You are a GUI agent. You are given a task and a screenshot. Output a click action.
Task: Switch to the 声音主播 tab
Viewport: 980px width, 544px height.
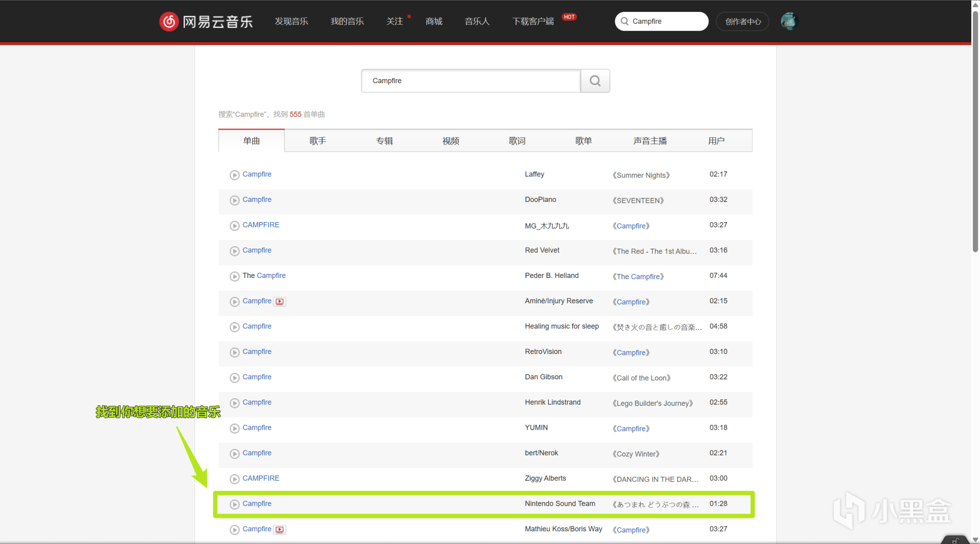coord(650,141)
